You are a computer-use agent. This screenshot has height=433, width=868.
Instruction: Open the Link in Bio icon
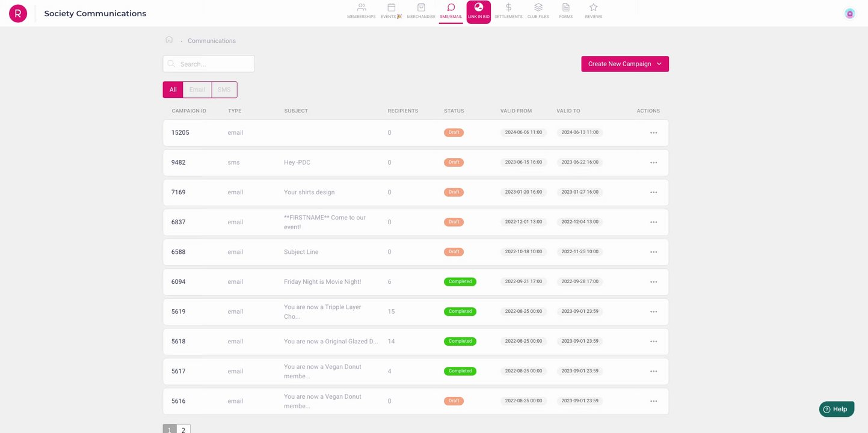coord(479,7)
